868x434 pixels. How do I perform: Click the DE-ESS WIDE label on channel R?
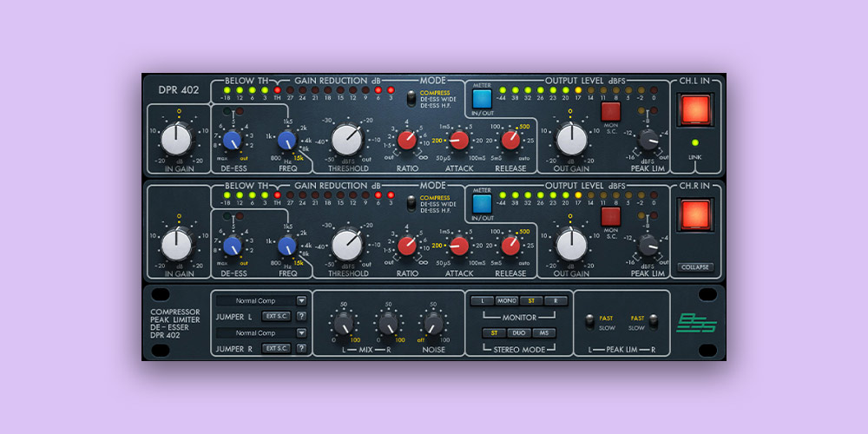coord(437,204)
